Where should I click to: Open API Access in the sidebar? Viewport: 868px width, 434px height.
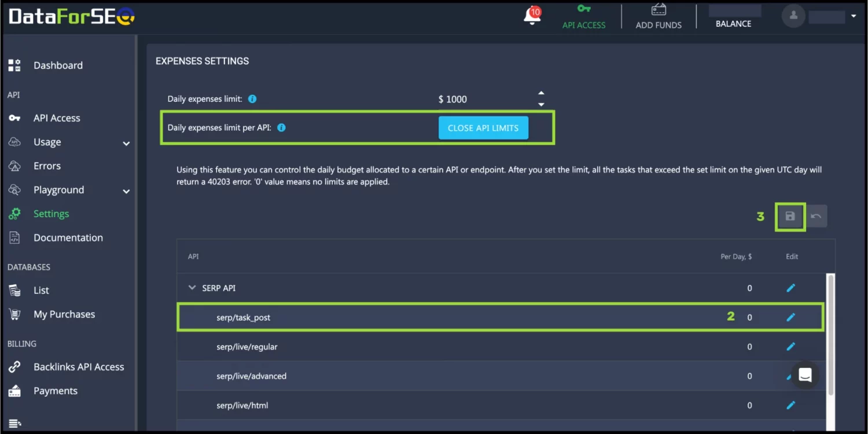57,118
